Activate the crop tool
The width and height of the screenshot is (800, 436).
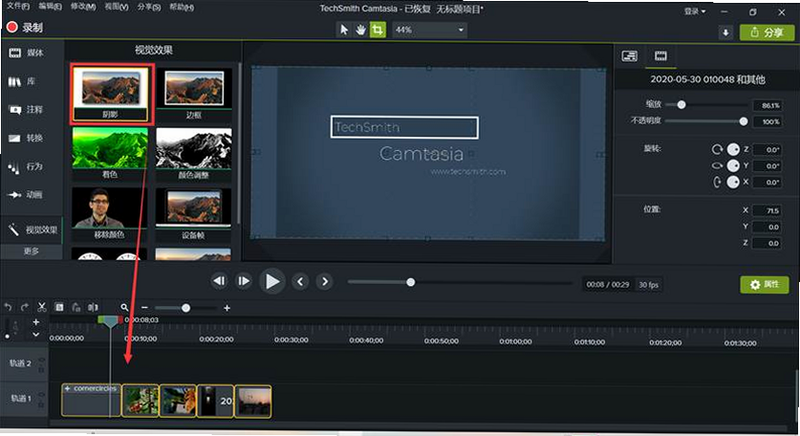pyautogui.click(x=378, y=30)
